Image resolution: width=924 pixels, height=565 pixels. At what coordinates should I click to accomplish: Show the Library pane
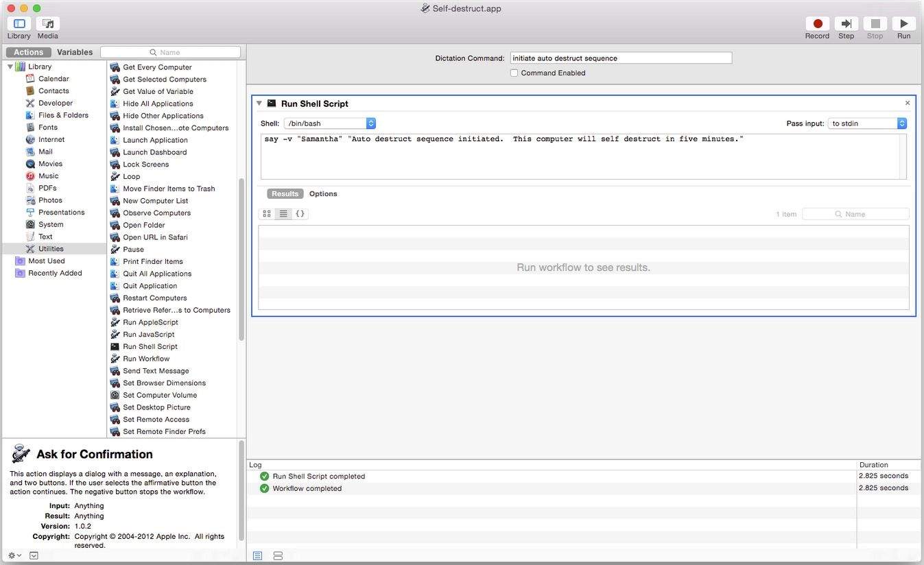click(x=19, y=27)
